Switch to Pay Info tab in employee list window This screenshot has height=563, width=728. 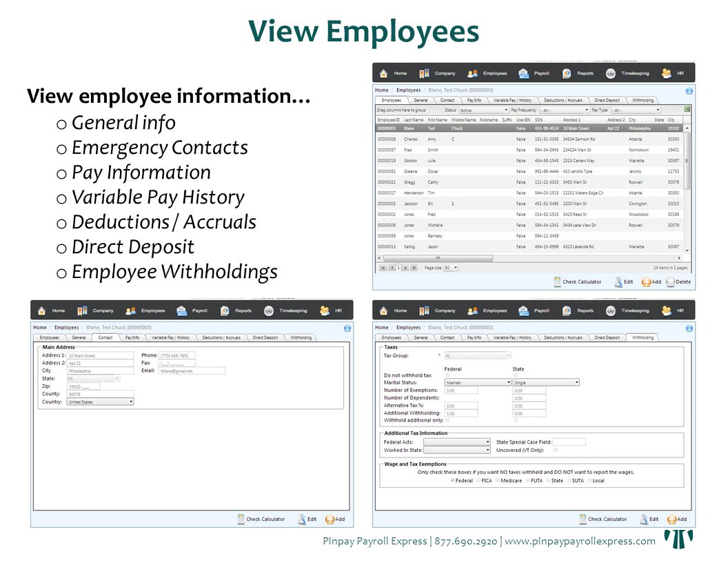click(474, 100)
